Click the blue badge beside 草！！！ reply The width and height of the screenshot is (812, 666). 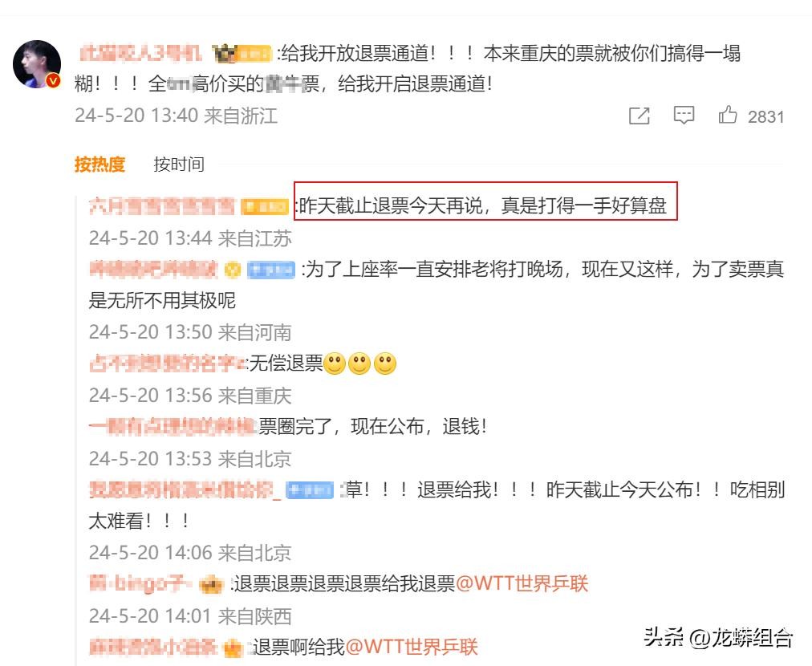coord(310,490)
